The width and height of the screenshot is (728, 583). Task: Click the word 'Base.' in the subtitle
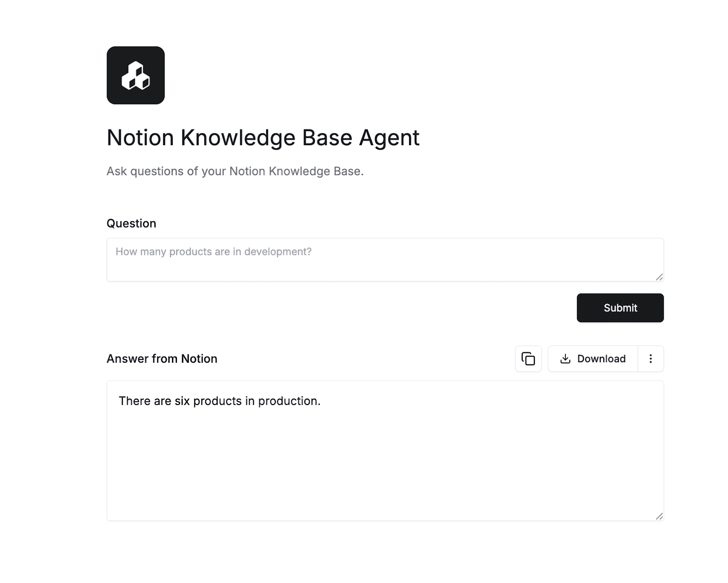[x=349, y=171]
